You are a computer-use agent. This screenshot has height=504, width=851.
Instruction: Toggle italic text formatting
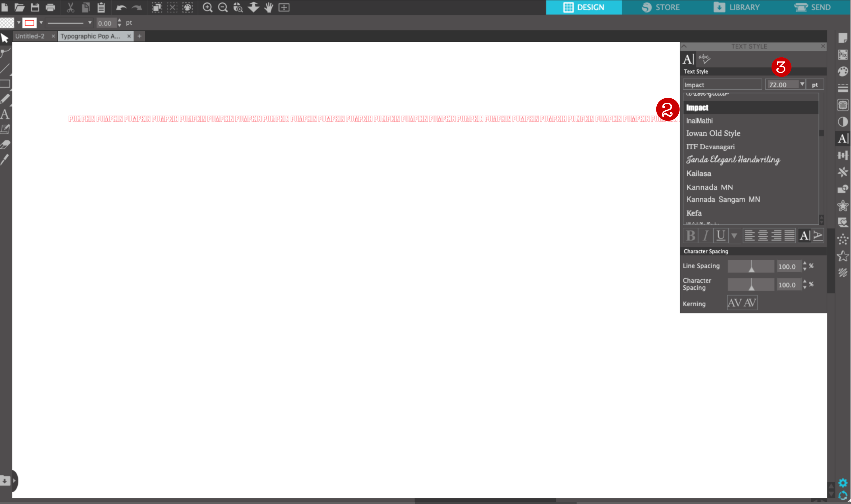click(x=706, y=235)
